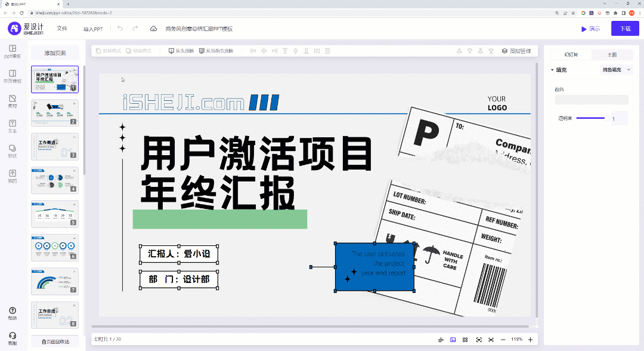Align objects left icon
This screenshot has height=351, width=644.
click(253, 51)
